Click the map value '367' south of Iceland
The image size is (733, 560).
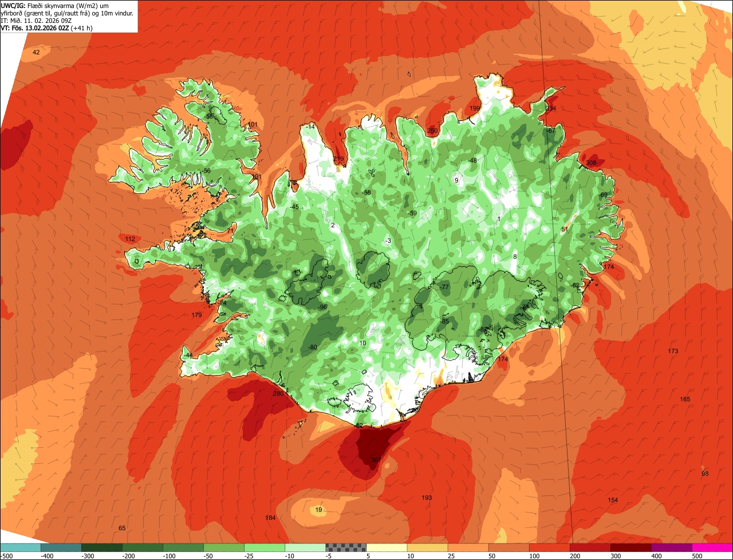pos(376,460)
